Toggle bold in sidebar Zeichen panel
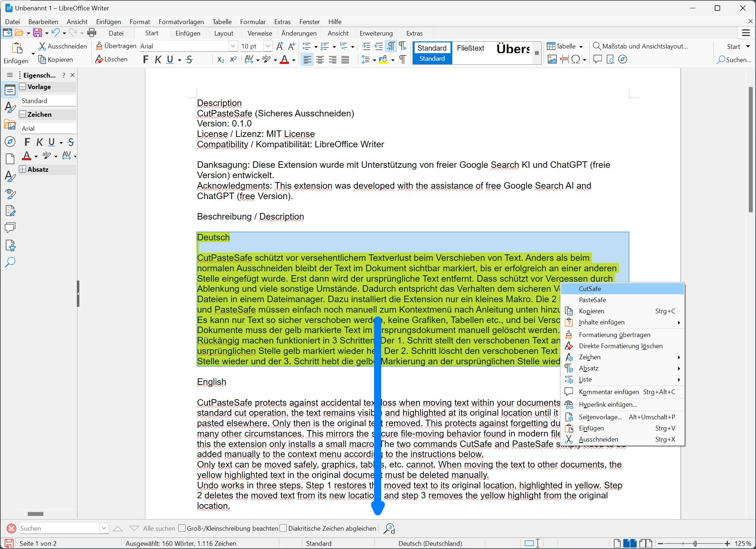 pyautogui.click(x=27, y=142)
